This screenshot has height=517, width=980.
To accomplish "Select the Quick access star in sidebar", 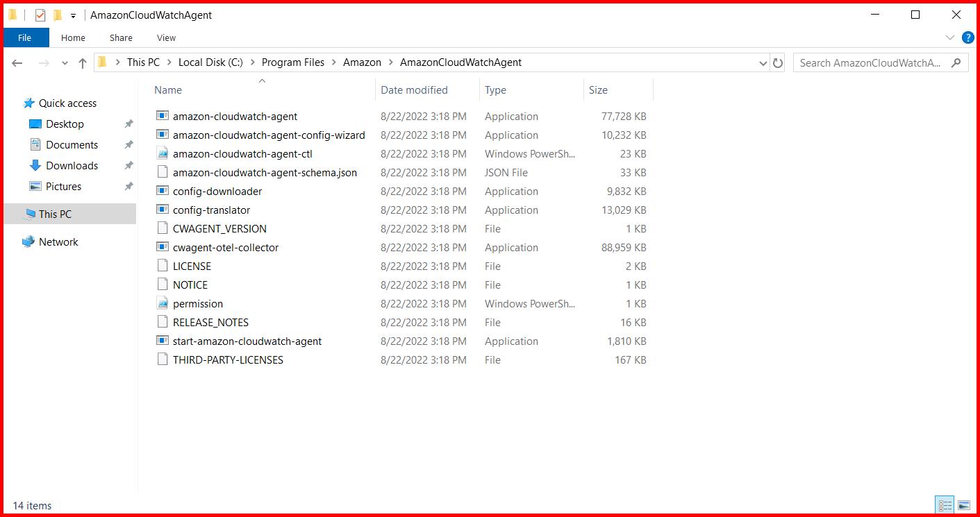I will coord(31,103).
